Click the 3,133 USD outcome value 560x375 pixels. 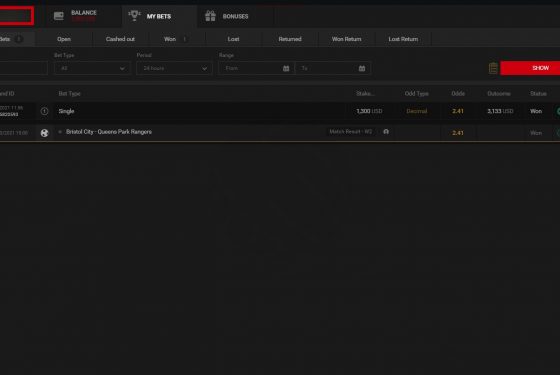(500, 111)
